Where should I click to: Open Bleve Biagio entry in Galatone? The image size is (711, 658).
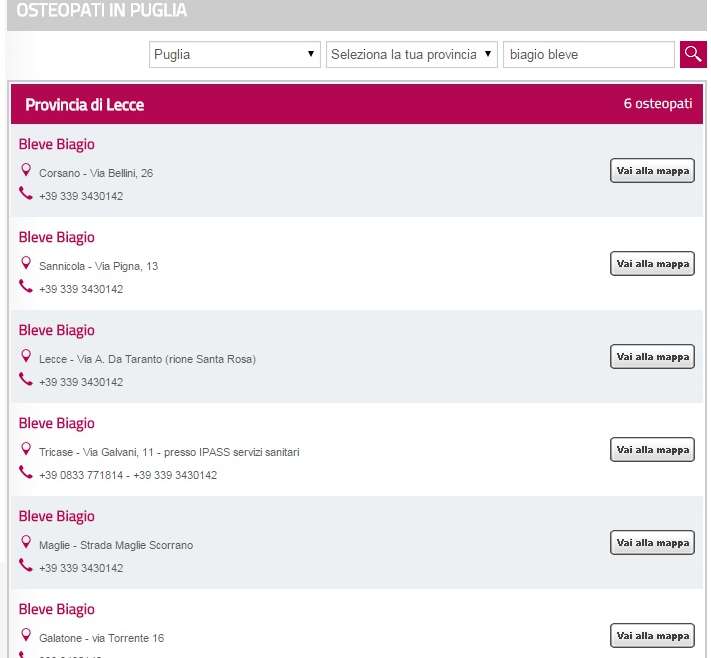tap(57, 609)
